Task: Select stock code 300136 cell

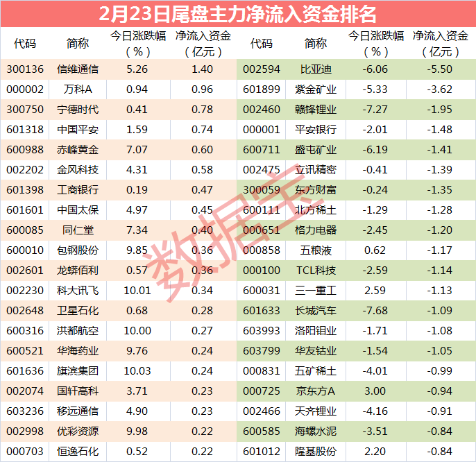Action: [24, 69]
